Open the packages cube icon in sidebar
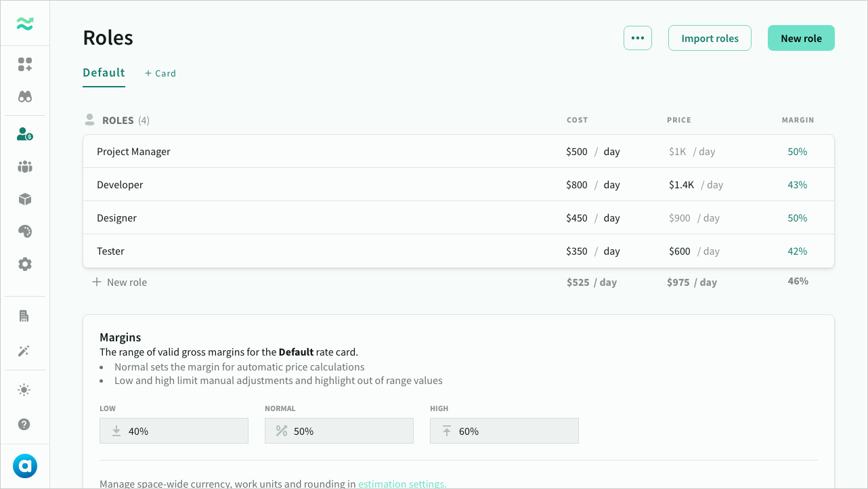Screen dimensions: 868x489 (x=24, y=199)
